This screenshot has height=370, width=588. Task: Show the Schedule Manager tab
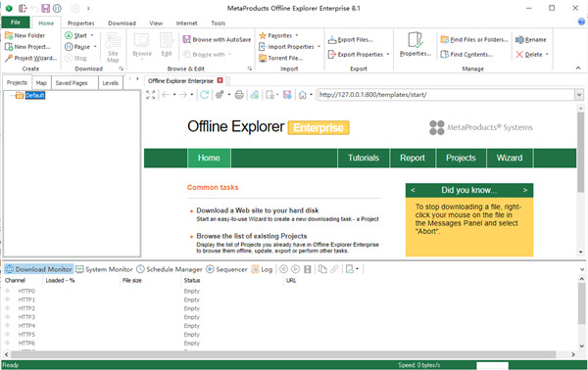point(170,269)
